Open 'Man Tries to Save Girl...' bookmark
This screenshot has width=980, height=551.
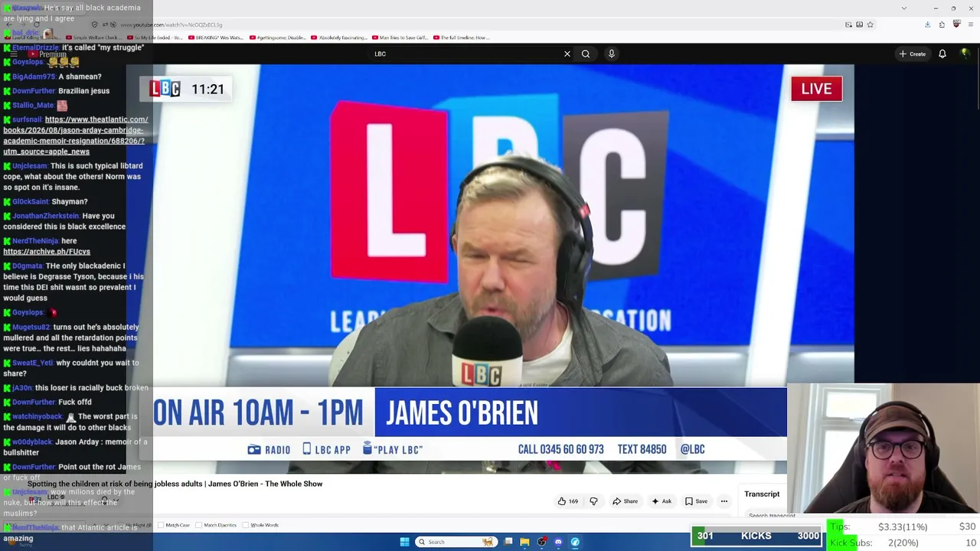point(400,37)
